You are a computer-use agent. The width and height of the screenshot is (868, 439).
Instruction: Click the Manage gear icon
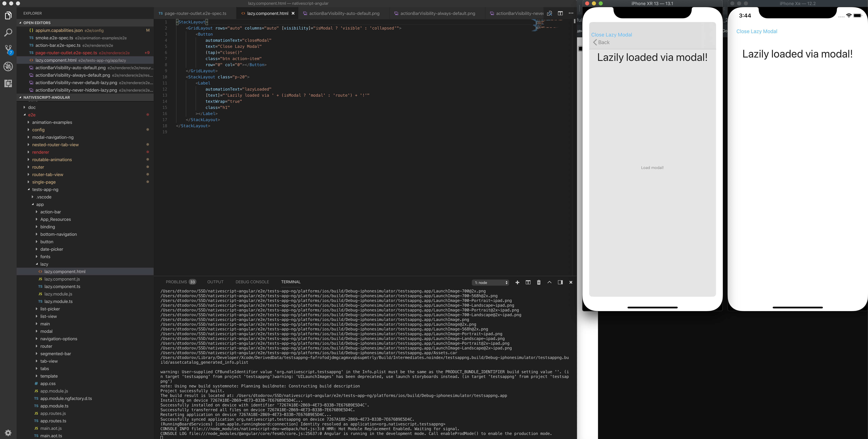tap(8, 433)
